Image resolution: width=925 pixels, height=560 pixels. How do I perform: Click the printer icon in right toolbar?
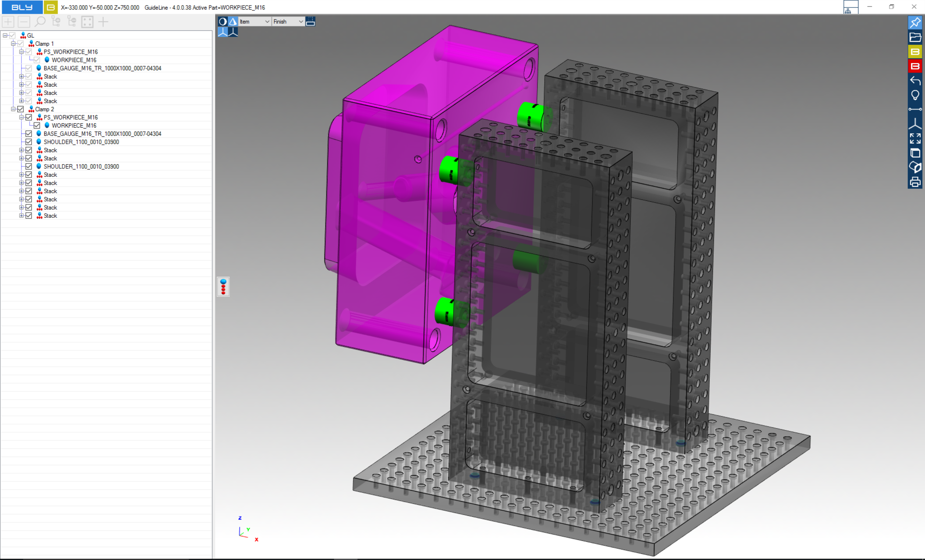(x=915, y=182)
